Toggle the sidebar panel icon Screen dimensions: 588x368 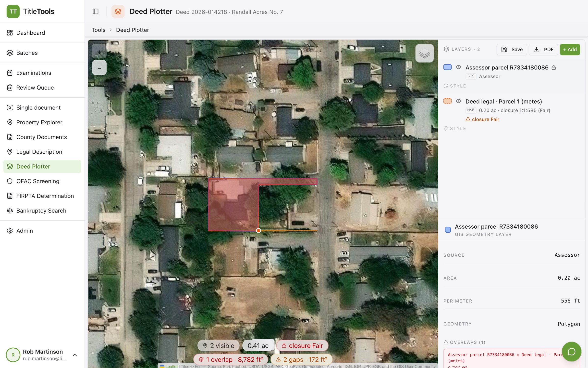(96, 12)
